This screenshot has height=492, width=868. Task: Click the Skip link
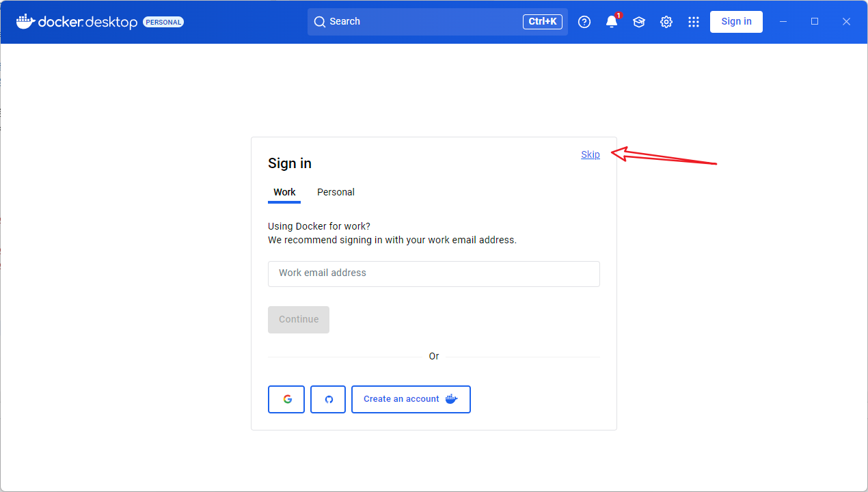(591, 154)
